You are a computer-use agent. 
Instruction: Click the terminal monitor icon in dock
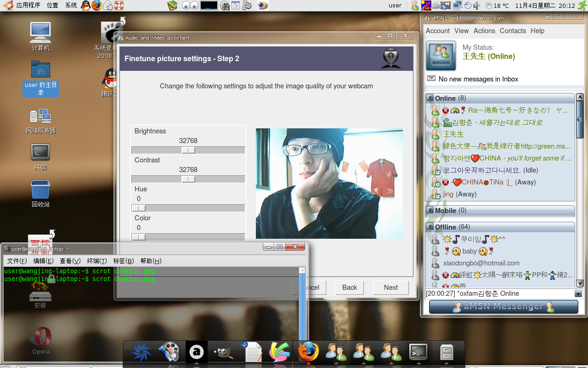click(418, 352)
